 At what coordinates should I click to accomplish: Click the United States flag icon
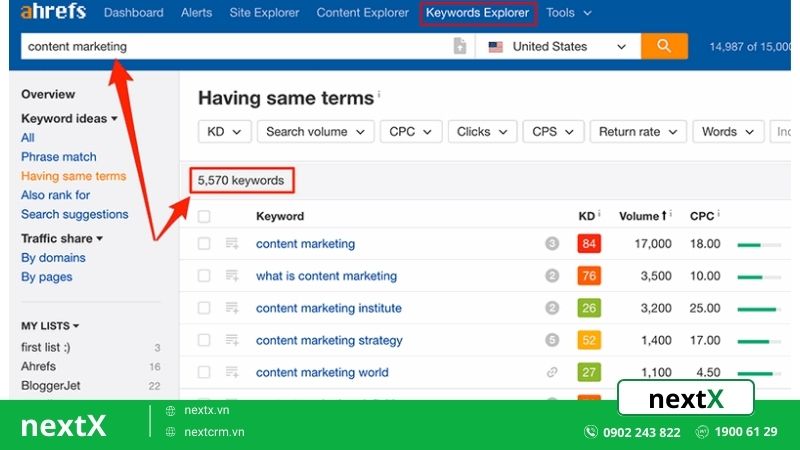tap(495, 47)
